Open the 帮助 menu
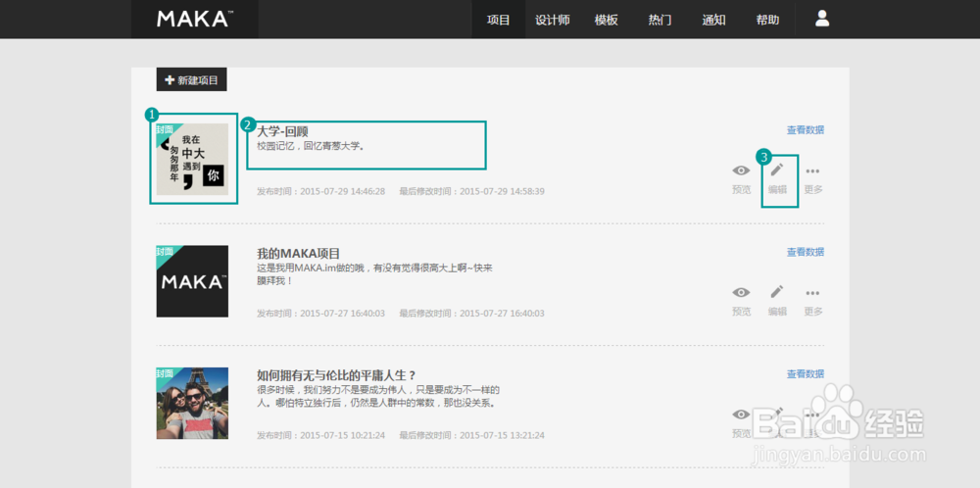The height and width of the screenshot is (488, 980). click(767, 20)
